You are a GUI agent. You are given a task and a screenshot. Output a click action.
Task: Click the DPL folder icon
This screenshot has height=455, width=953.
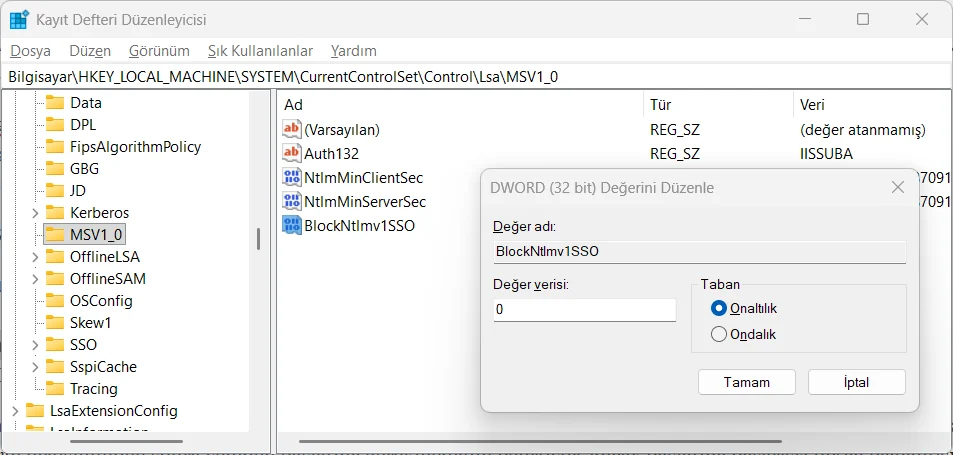(x=55, y=125)
